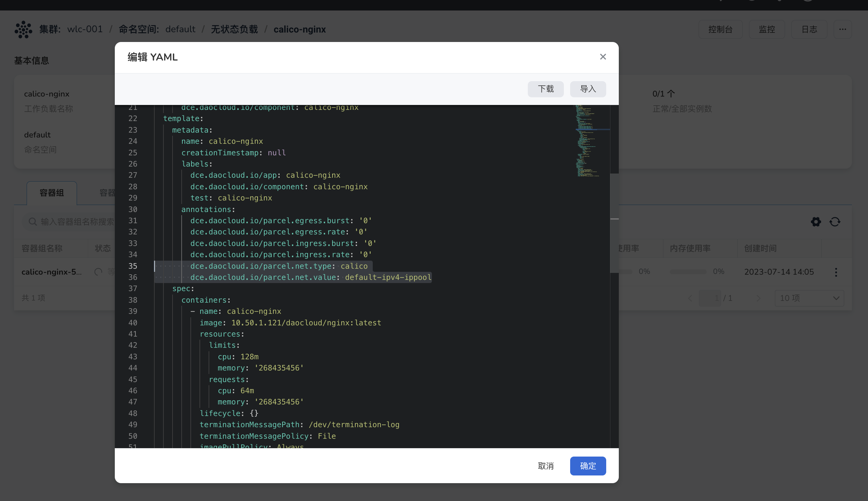The height and width of the screenshot is (501, 868).
Task: Click 确定 to confirm YAML changes
Action: click(588, 466)
